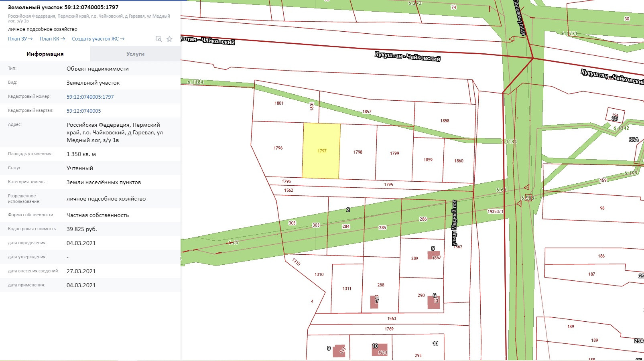Screen dimensions: 644x361
Task: Click the дата определения value 04.03.2021
Action: pos(81,243)
